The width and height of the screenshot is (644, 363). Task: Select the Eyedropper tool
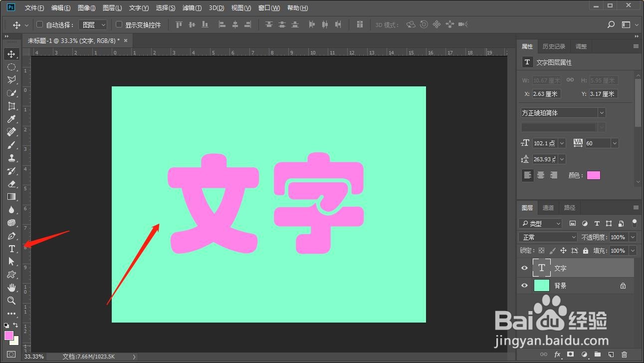[11, 119]
